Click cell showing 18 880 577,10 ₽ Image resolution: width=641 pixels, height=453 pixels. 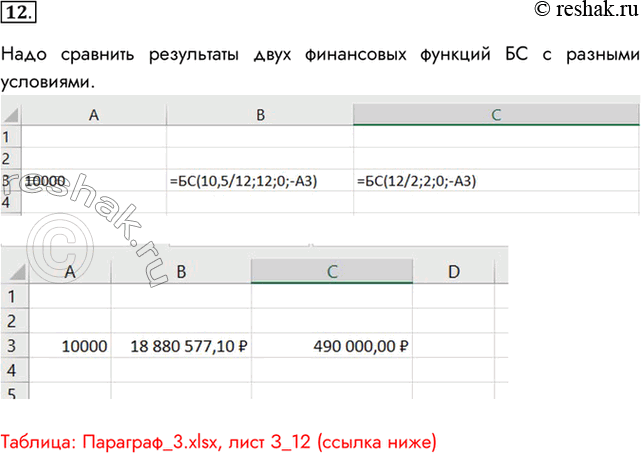tap(181, 346)
